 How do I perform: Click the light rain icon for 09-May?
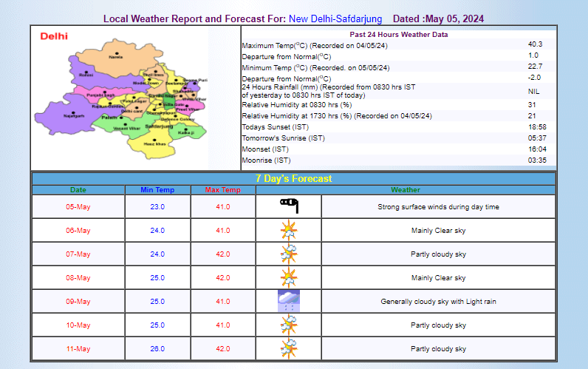click(x=289, y=302)
